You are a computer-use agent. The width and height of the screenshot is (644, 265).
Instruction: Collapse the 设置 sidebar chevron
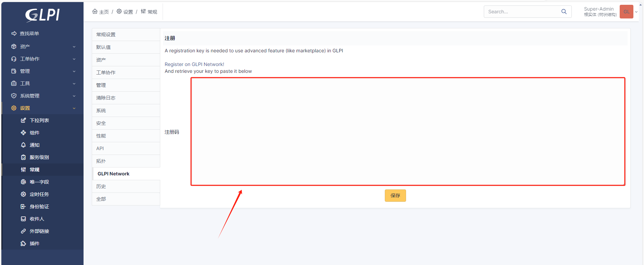tap(74, 108)
